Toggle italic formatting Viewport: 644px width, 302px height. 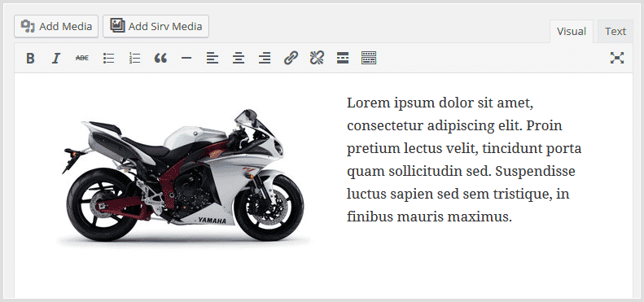click(56, 59)
